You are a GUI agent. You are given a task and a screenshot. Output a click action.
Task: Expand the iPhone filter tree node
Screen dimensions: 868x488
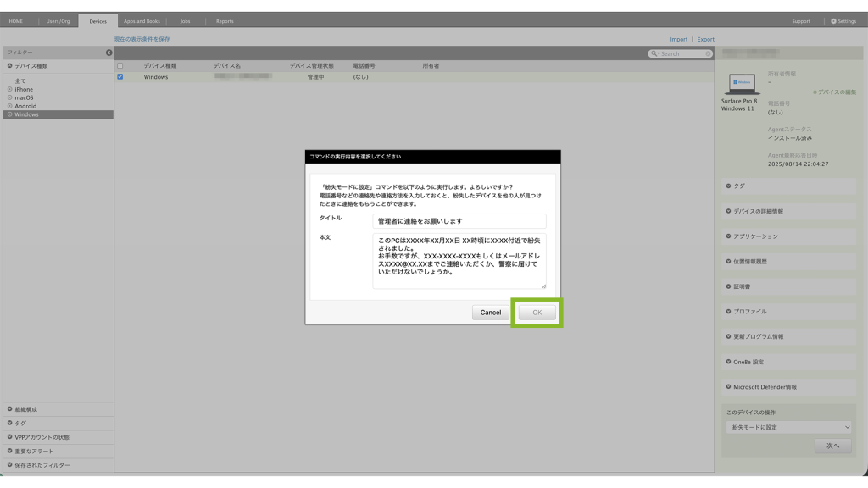pos(10,89)
